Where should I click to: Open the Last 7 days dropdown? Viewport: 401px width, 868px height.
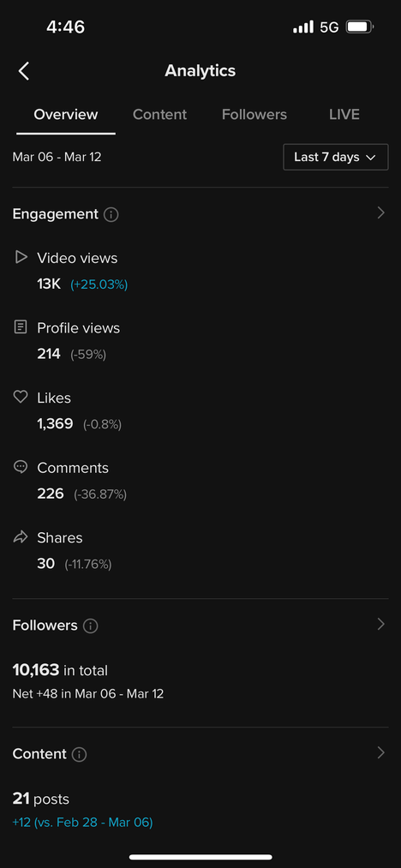point(336,157)
